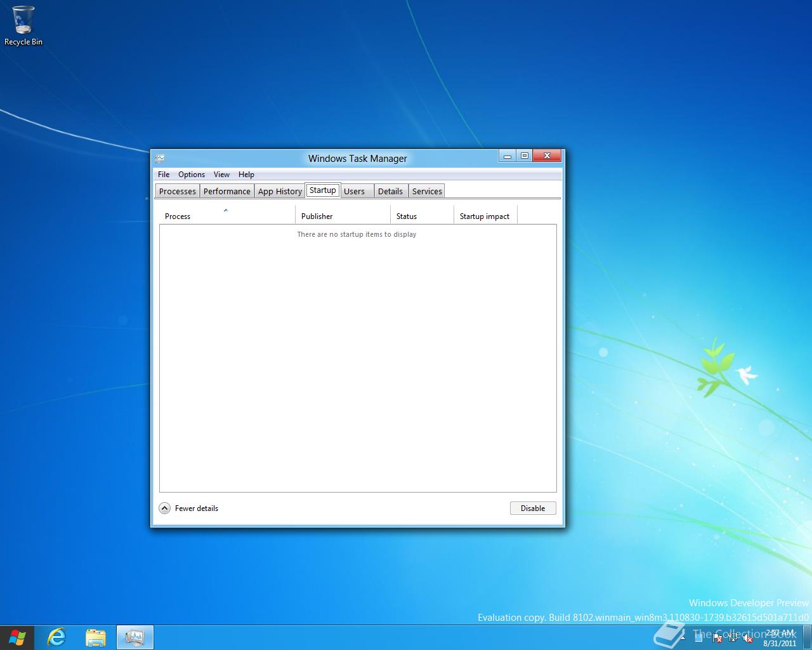Launch Internet Explorer from taskbar

(57, 637)
